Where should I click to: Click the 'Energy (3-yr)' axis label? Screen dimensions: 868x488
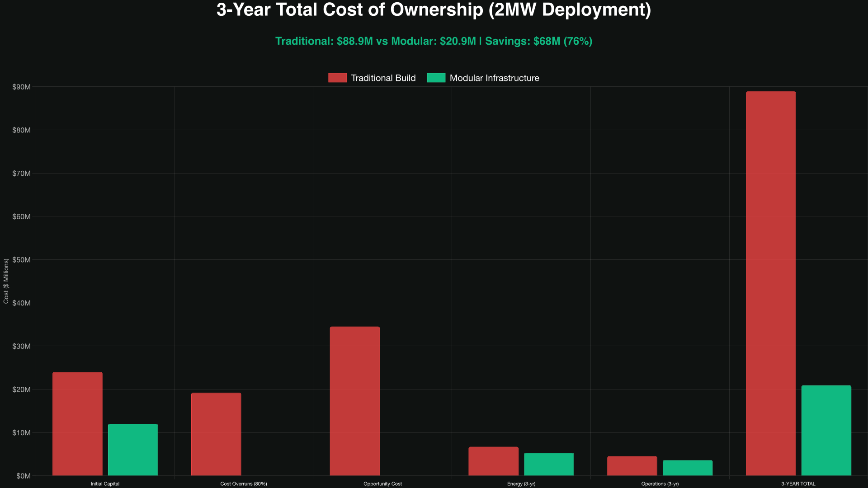pyautogui.click(x=521, y=484)
